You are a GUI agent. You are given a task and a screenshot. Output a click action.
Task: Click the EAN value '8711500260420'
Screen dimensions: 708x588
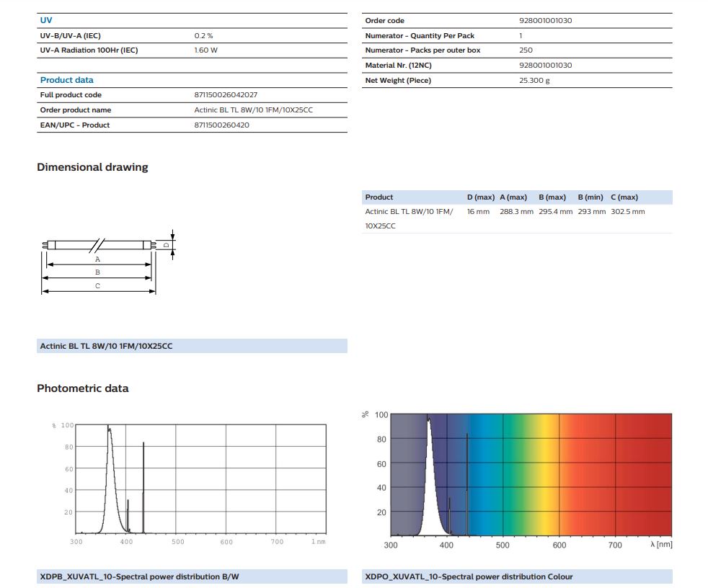(222, 125)
